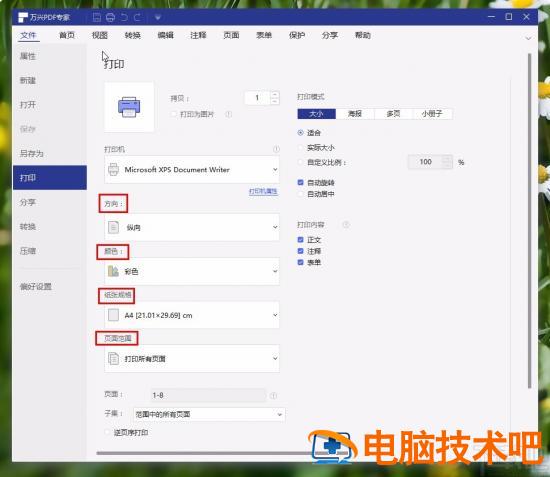Image resolution: width=550 pixels, height=477 pixels.
Task: Toggle the 自动旋转 checkbox
Action: tap(300, 182)
